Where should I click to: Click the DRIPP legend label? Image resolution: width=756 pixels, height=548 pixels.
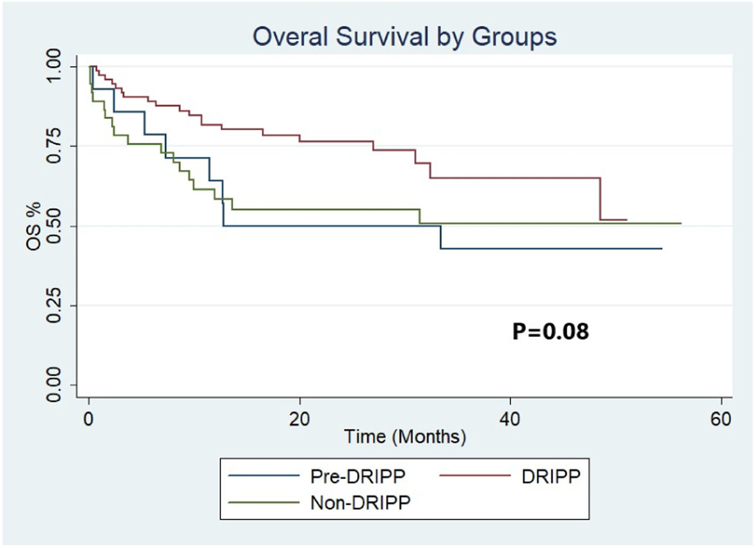pyautogui.click(x=551, y=476)
